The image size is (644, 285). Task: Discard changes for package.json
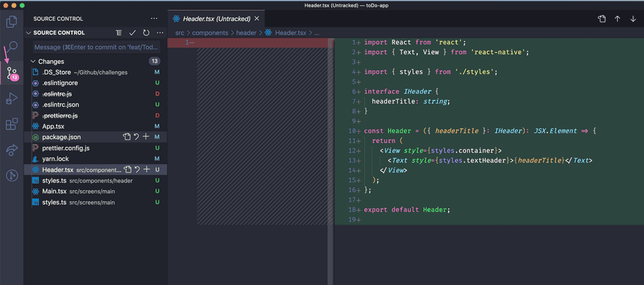pos(136,137)
